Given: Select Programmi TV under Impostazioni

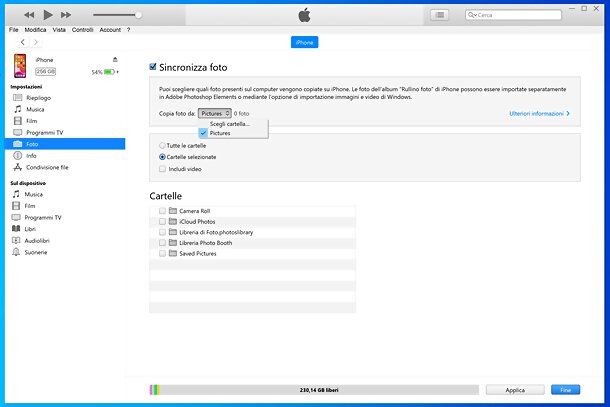Looking at the screenshot, I should coord(44,133).
